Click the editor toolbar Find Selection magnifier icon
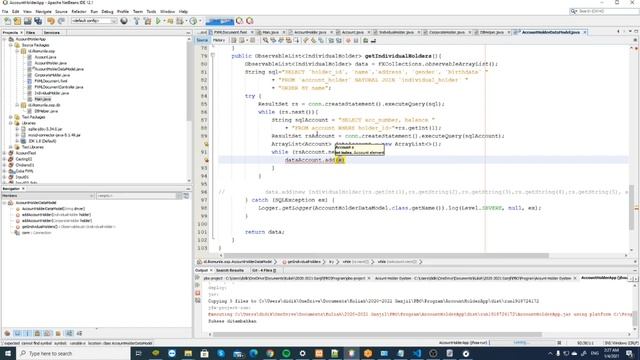 tap(265, 40)
